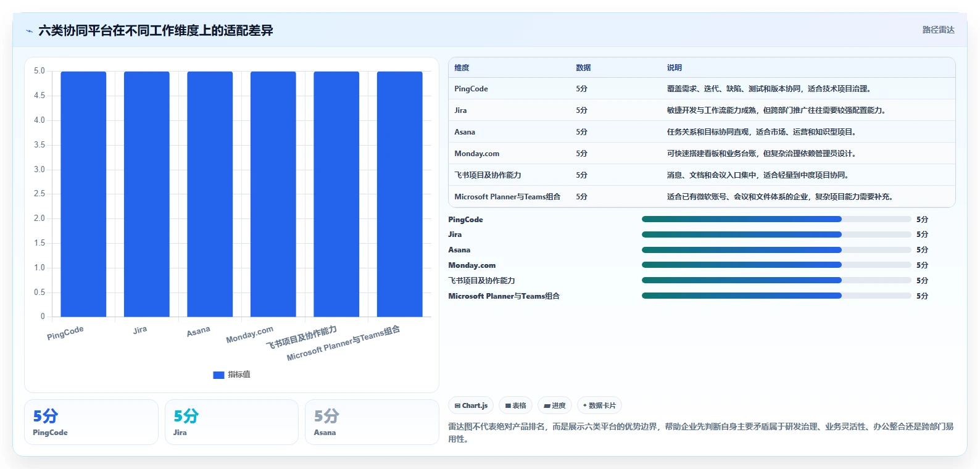Click the 数据卡片 tag
This screenshot has height=469, width=980.
pos(599,405)
